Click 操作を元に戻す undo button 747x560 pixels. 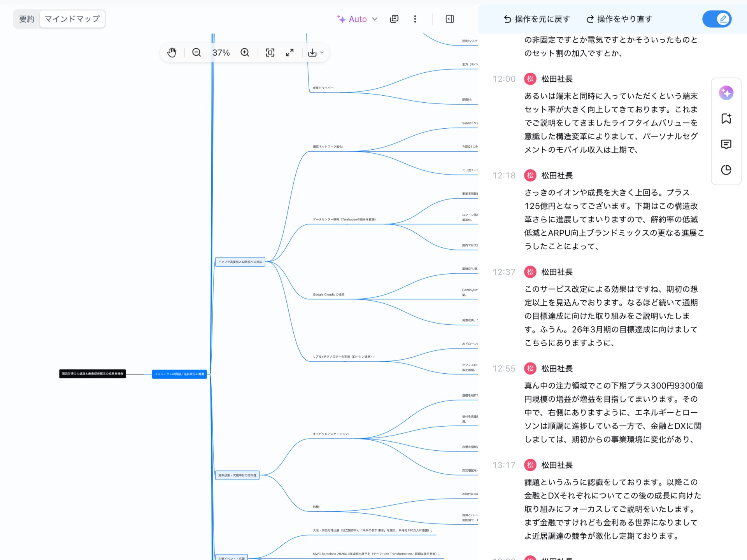[537, 19]
